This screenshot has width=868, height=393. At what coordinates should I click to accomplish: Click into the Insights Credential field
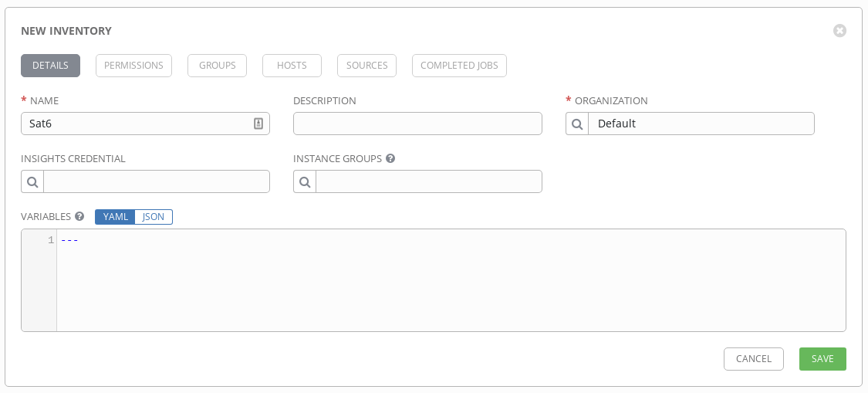point(156,181)
